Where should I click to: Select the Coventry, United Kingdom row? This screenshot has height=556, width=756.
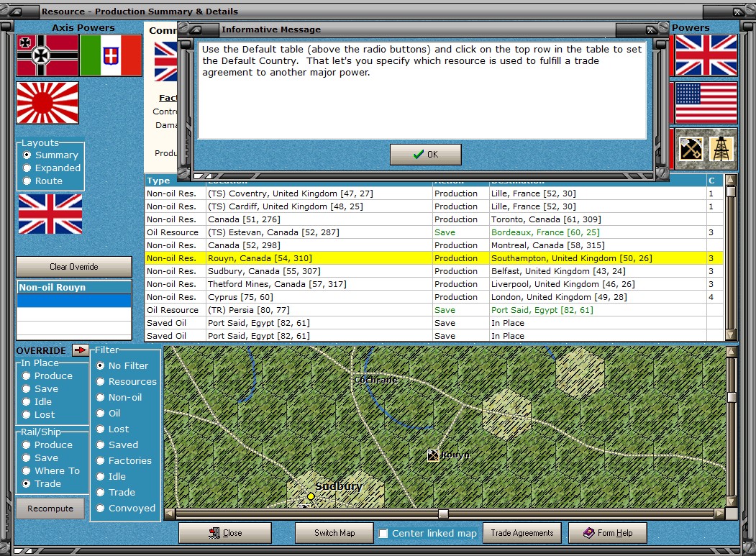(x=434, y=193)
